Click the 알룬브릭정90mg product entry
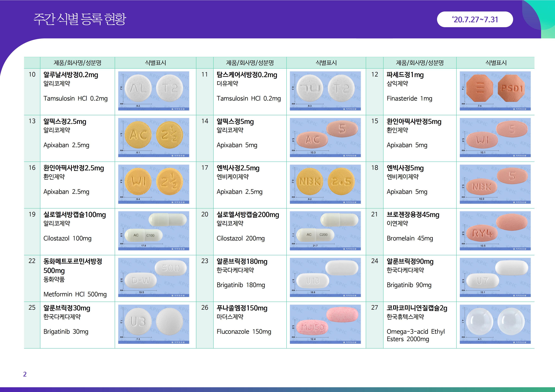The height and width of the screenshot is (392, 555). tap(410, 261)
